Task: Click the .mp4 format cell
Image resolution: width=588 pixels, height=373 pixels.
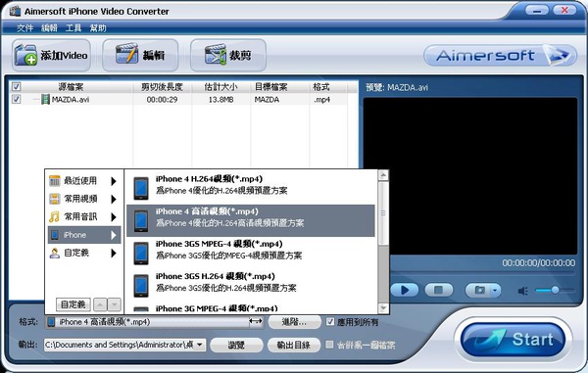Action: click(x=322, y=100)
